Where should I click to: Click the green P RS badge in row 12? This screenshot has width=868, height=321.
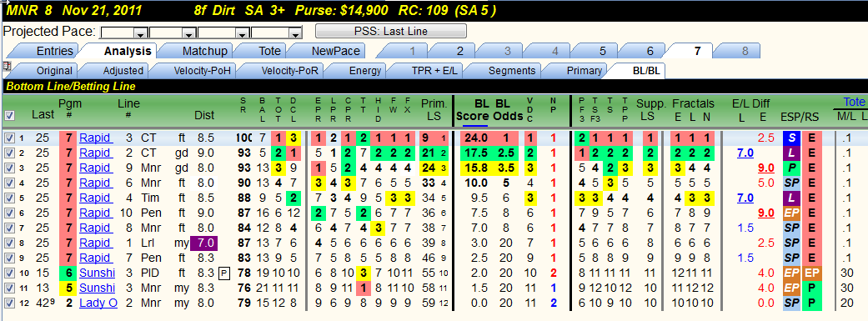[x=812, y=303]
